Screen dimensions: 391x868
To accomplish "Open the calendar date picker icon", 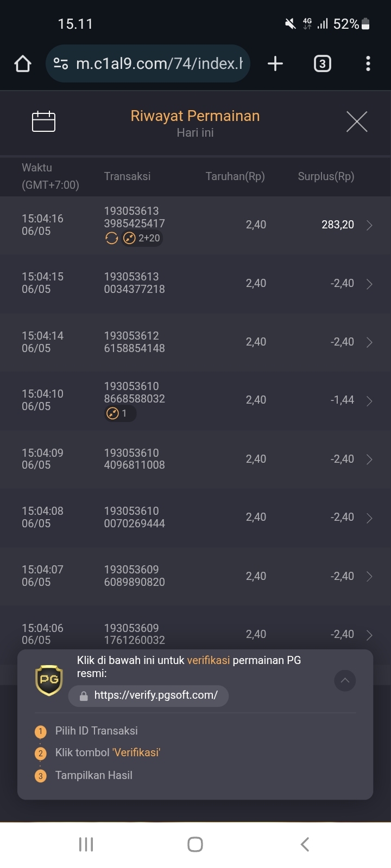I will click(43, 122).
